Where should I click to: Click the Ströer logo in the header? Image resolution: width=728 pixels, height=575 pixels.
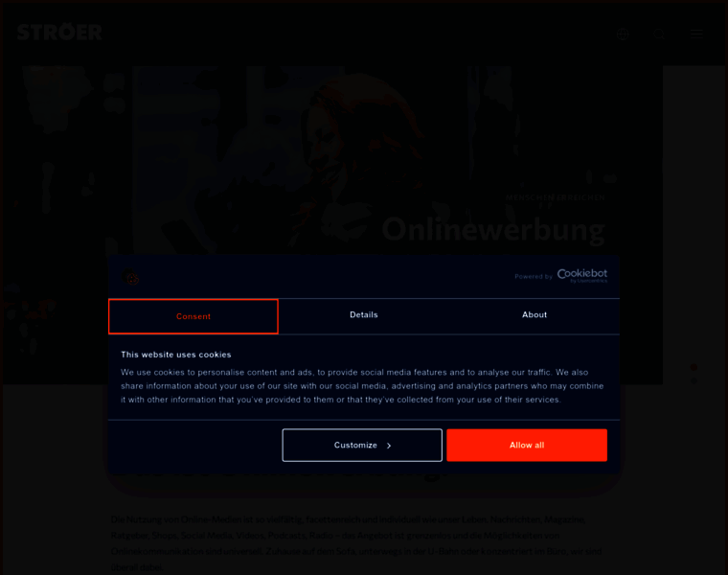pyautogui.click(x=59, y=32)
